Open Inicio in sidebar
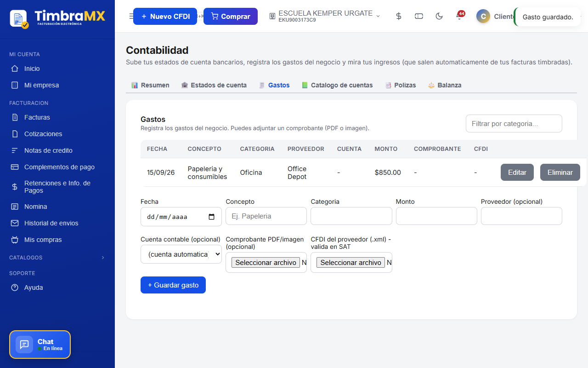This screenshot has width=588, height=368. pos(57,69)
